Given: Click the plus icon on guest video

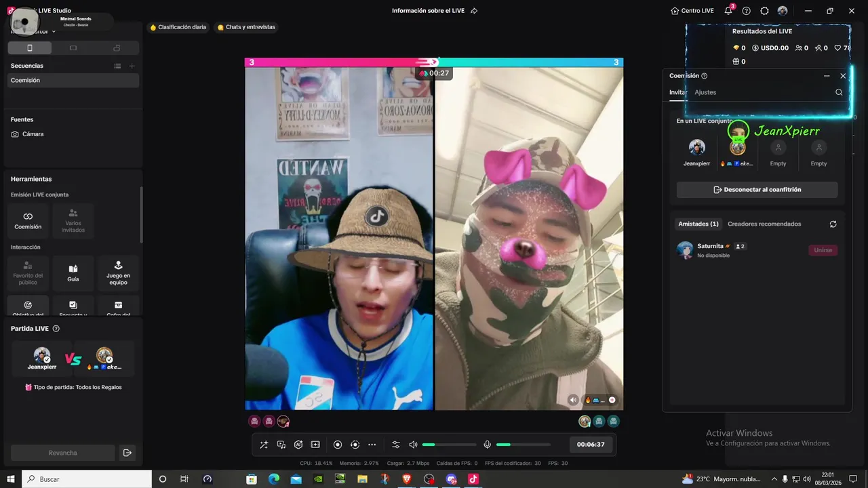Looking at the screenshot, I should coord(612,400).
